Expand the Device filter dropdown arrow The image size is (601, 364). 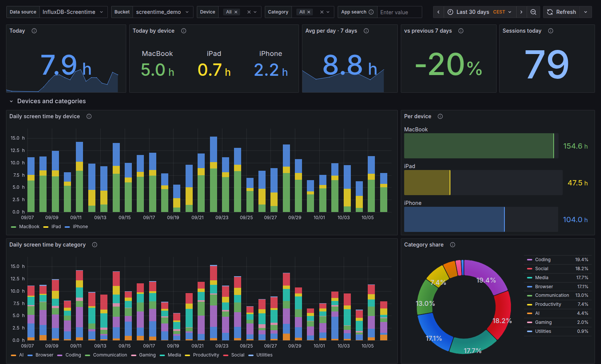(x=255, y=12)
